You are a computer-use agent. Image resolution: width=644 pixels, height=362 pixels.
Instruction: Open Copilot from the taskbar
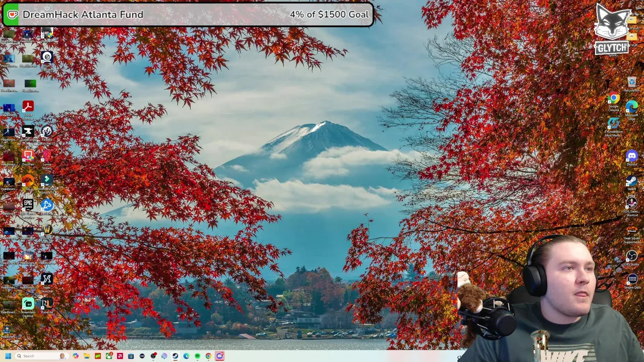76,356
